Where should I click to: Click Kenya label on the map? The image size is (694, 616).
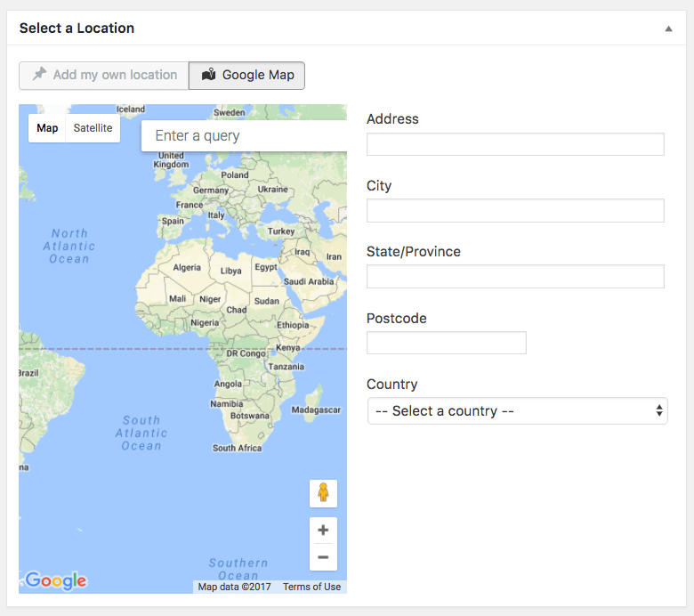tap(287, 348)
